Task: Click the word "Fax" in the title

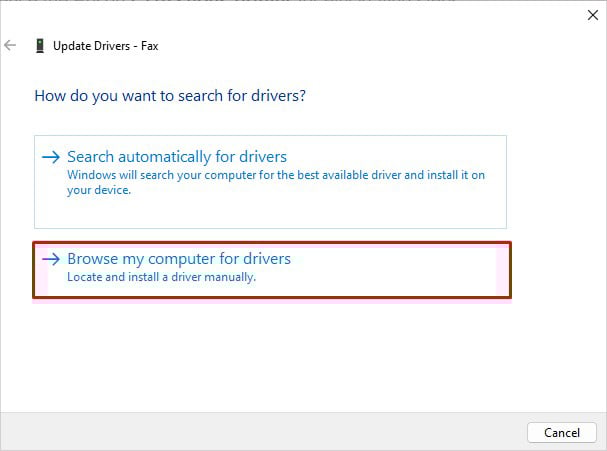Action: [149, 45]
